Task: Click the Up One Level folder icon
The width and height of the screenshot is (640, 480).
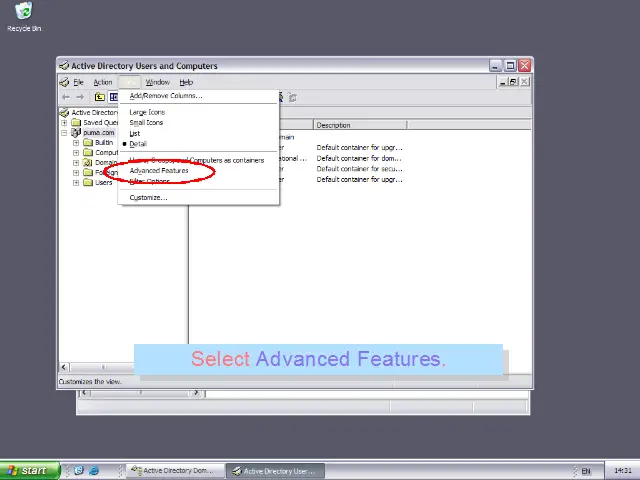Action: tap(100, 97)
